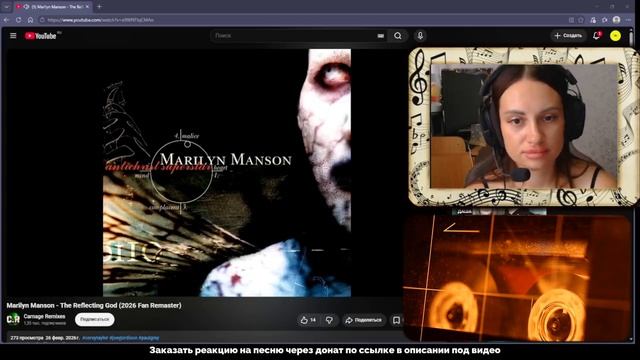Open the yellow account avatar menu
Viewport: 640px width, 360px height.
click(615, 36)
